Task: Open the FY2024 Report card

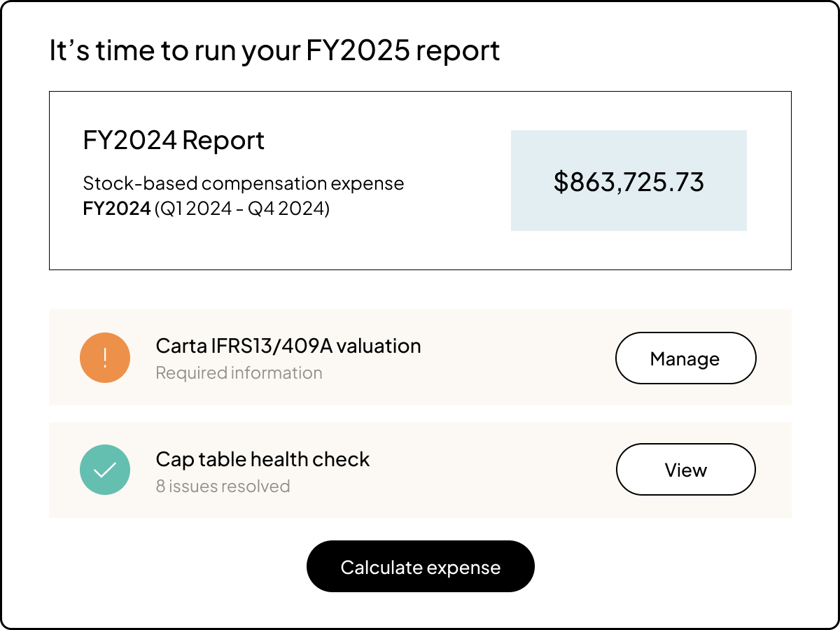Action: tap(420, 179)
